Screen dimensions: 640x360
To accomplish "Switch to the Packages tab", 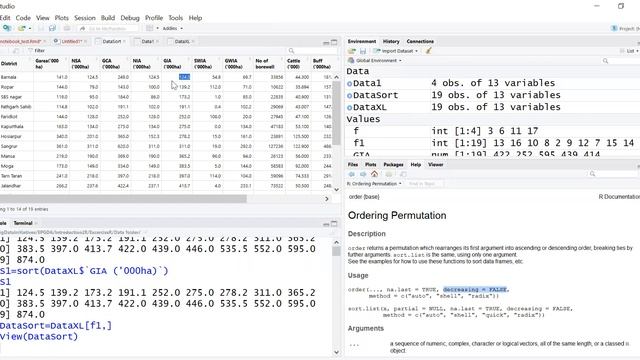I will coord(393,164).
